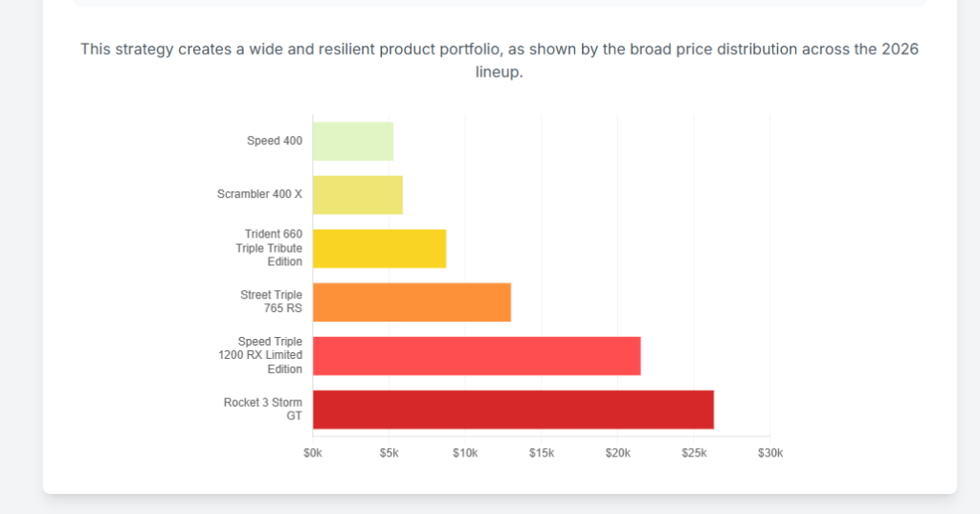This screenshot has width=980, height=514.
Task: Click the orange Street Triple 765 RS bar
Action: 412,302
